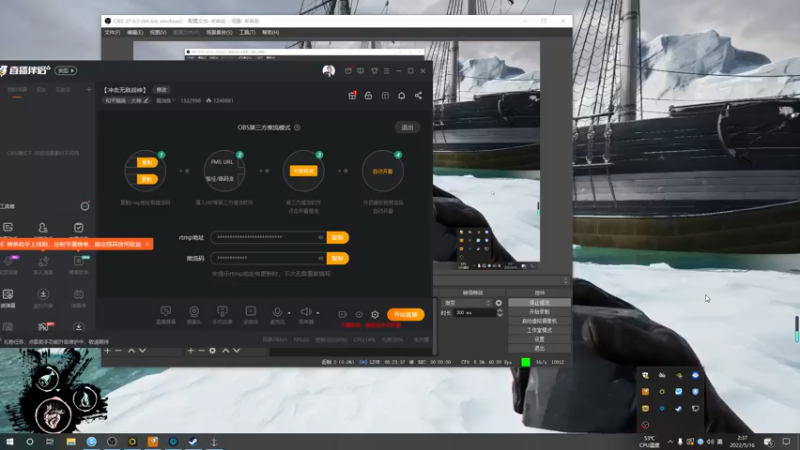
Task: Open OBS 文件(F) menu
Action: 112,33
